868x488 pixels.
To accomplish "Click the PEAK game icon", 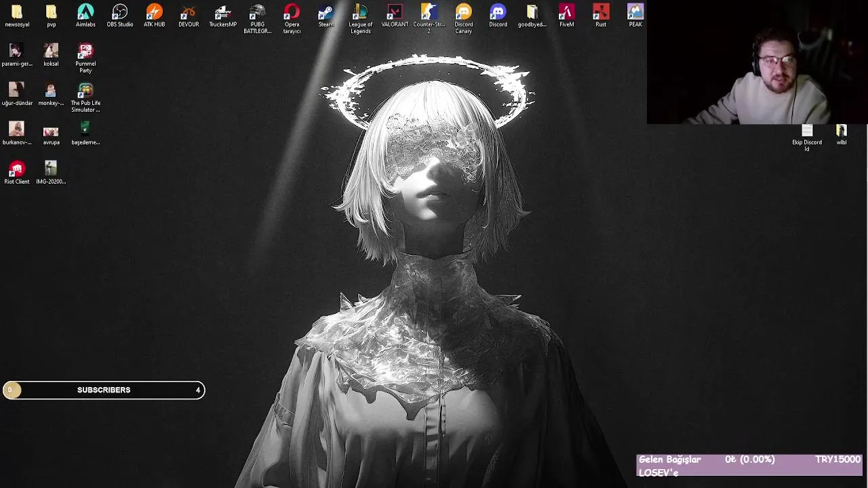I will point(635,16).
